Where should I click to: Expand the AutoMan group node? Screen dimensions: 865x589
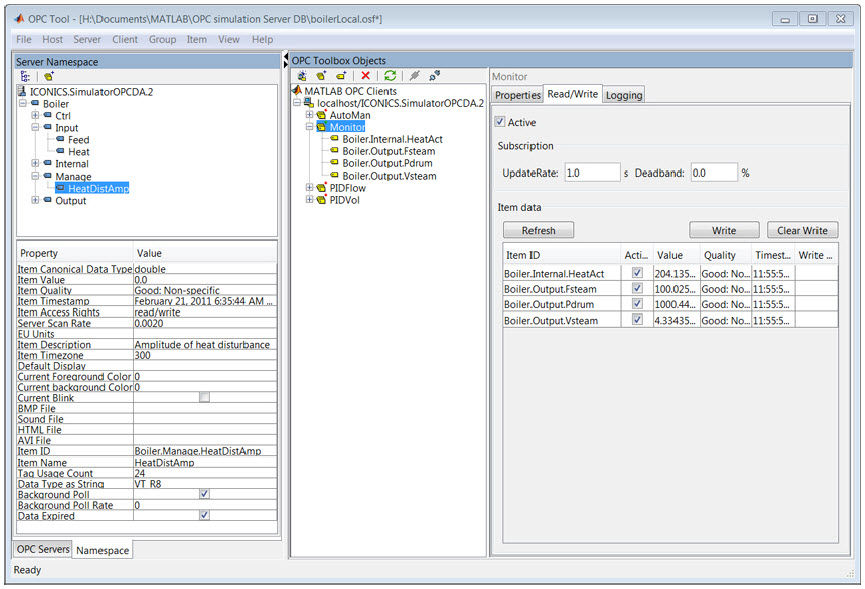tap(310, 115)
